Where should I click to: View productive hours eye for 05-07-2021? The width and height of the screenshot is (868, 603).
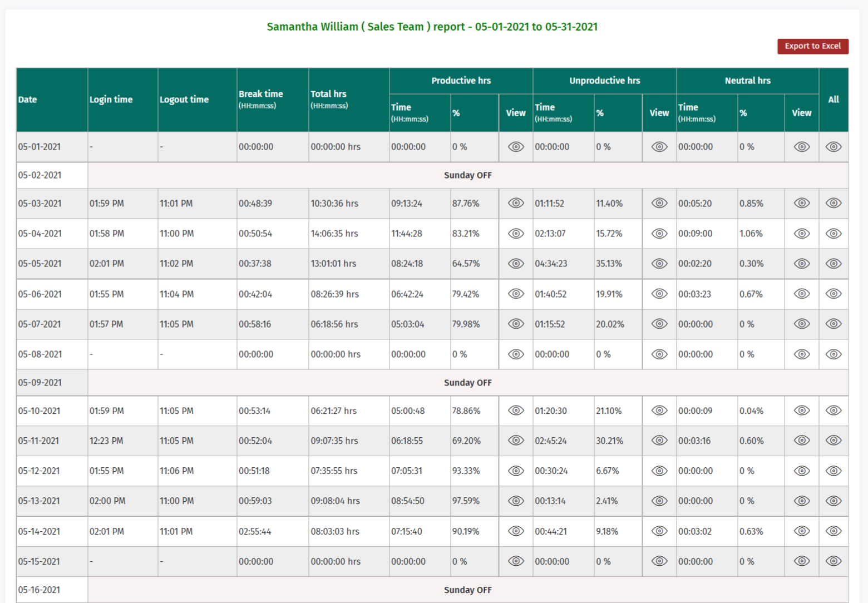point(516,324)
